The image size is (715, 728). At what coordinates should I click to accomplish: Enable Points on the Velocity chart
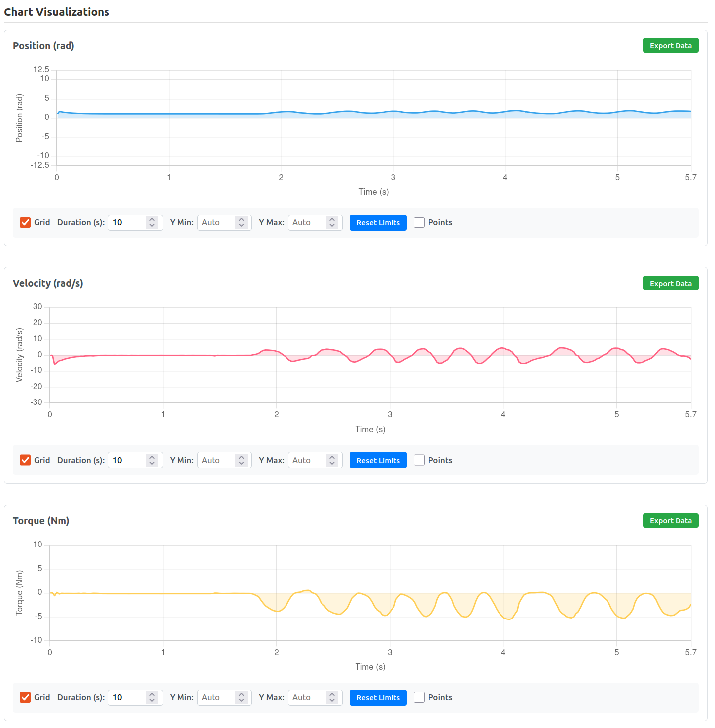pos(419,460)
